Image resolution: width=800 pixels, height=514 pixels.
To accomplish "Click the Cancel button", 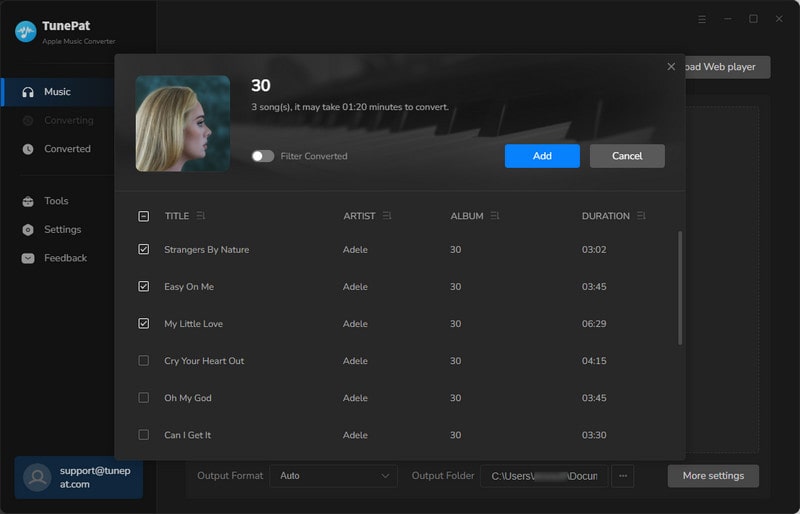I will [x=627, y=156].
